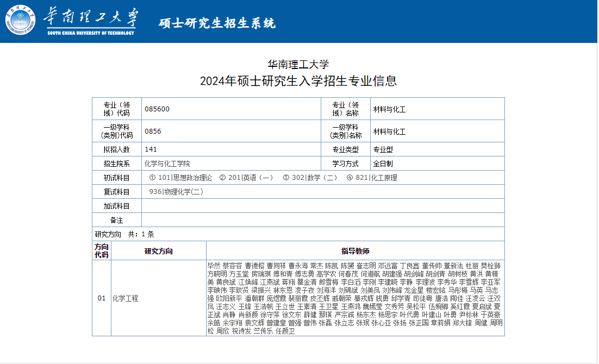This screenshot has width=599, height=364.
Task: Click the study mode value 全日制
Action: (x=383, y=164)
